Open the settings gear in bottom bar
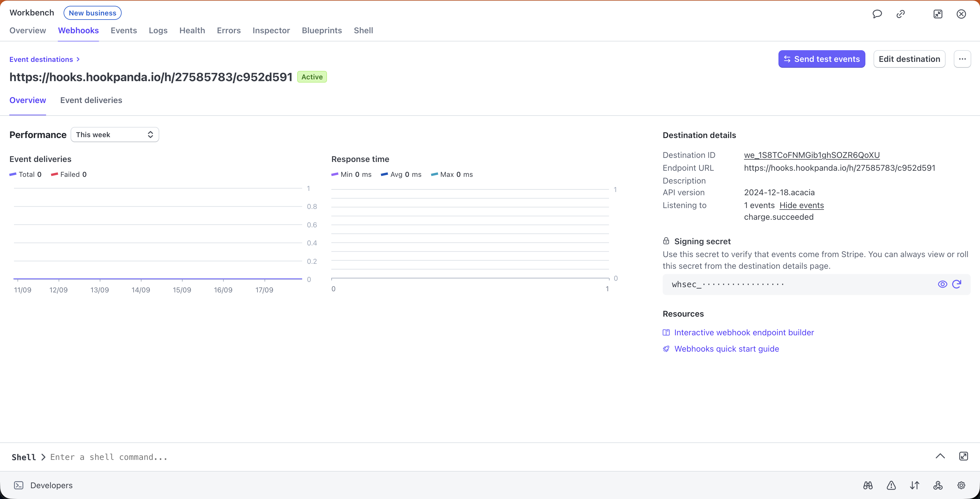The height and width of the screenshot is (499, 980). click(961, 485)
